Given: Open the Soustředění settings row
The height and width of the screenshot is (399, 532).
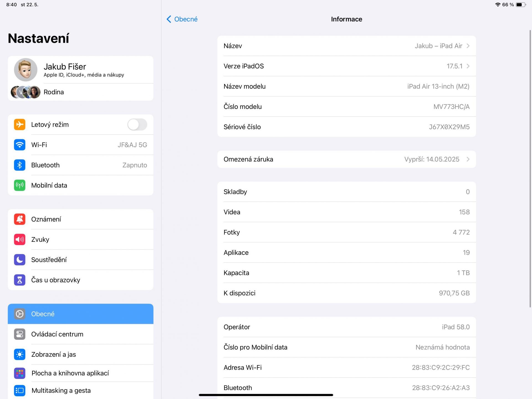Looking at the screenshot, I should [81, 260].
